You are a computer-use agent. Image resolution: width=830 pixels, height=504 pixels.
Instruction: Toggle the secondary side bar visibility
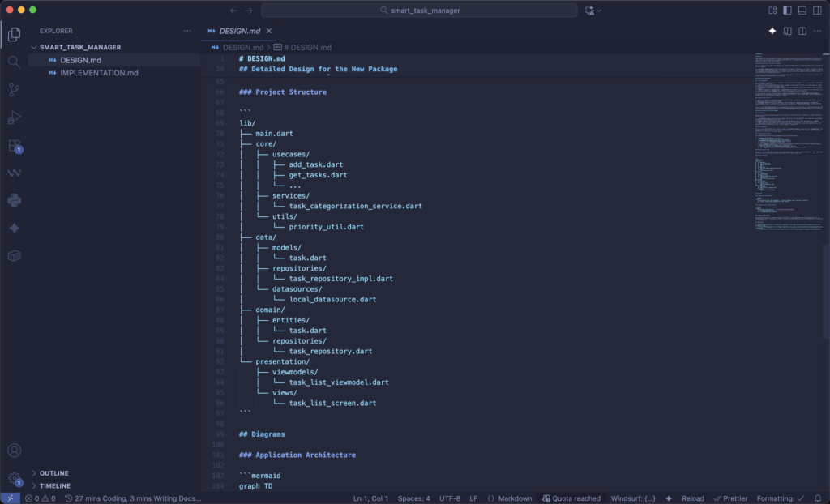click(817, 11)
